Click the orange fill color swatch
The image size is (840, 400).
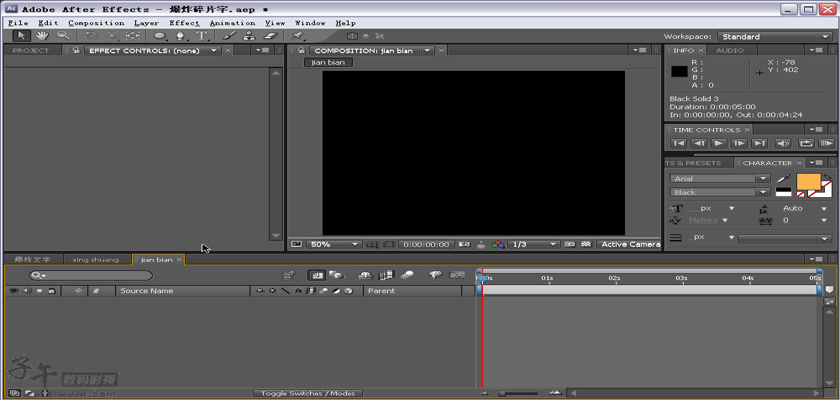pos(808,182)
